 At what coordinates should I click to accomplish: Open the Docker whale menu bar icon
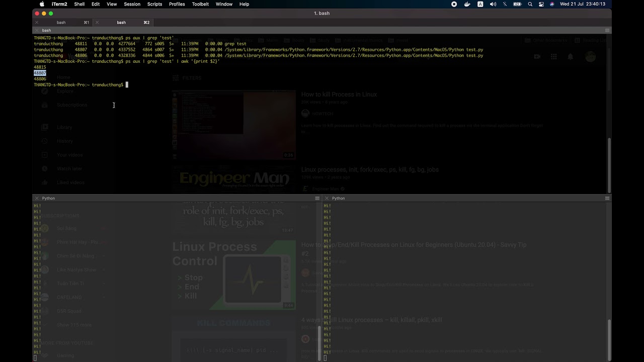point(467,4)
